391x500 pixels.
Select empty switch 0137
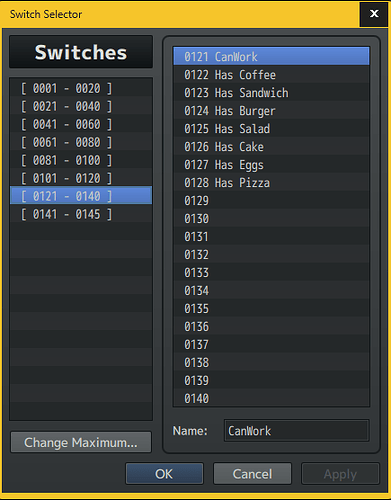pos(271,345)
